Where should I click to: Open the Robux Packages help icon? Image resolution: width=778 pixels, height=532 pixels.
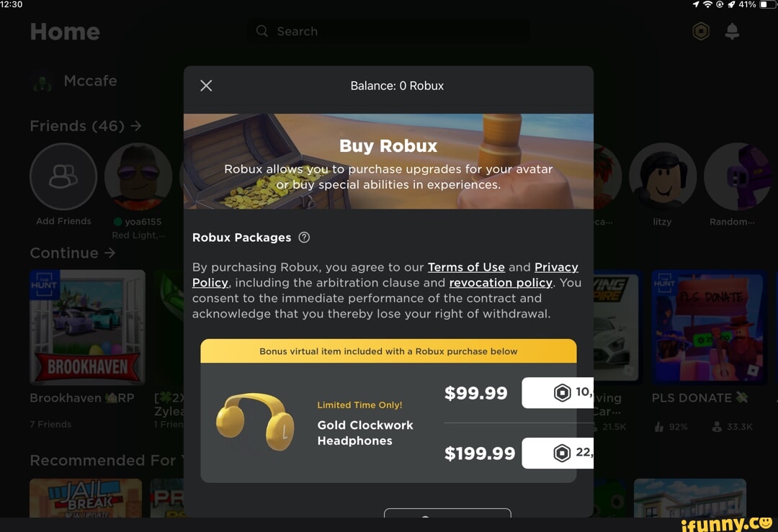coord(304,238)
